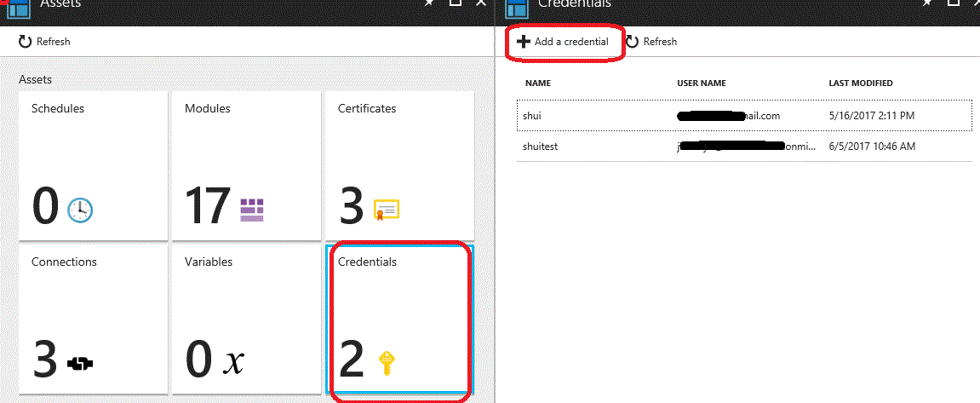Click the Variables count 0
The image size is (980, 403).
[198, 360]
